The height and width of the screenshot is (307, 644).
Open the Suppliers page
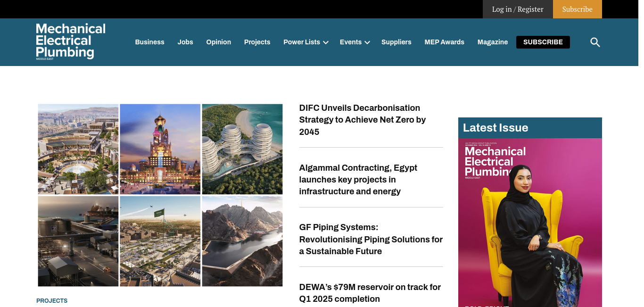pos(396,42)
